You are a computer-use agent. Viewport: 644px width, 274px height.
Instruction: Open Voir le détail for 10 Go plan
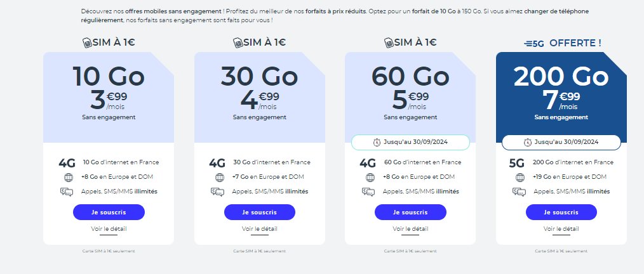point(109,229)
